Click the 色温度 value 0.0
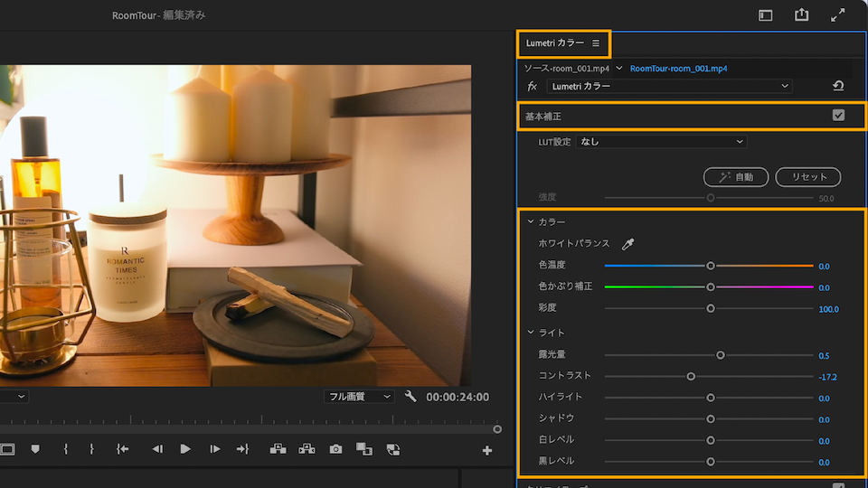Image resolution: width=868 pixels, height=488 pixels. coord(824,267)
